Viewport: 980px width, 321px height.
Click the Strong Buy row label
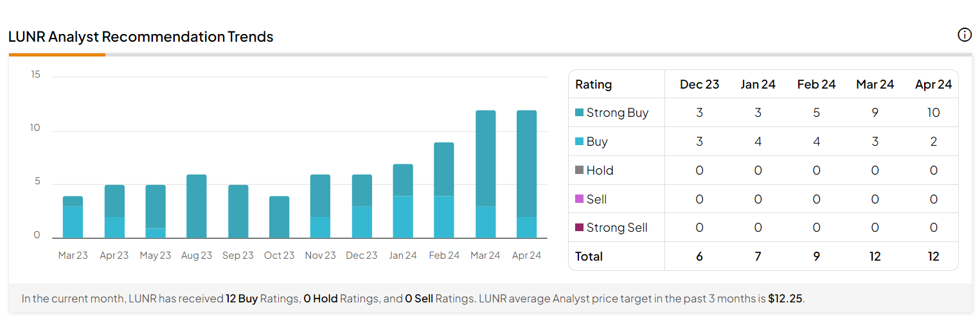pos(618,112)
